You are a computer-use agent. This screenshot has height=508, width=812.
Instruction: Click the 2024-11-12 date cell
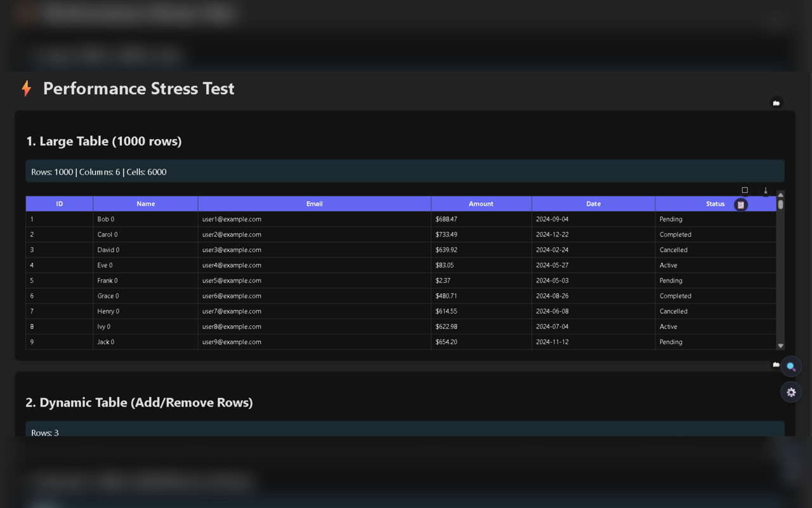[x=593, y=342]
